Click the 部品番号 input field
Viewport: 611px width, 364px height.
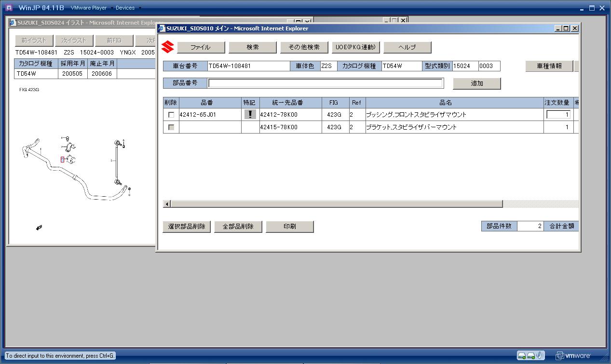pos(326,83)
